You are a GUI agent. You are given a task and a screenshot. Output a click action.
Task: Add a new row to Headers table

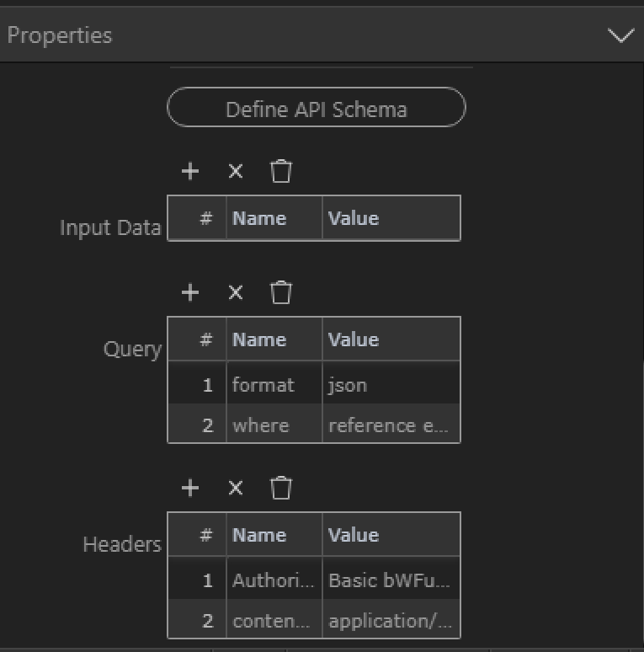[190, 489]
